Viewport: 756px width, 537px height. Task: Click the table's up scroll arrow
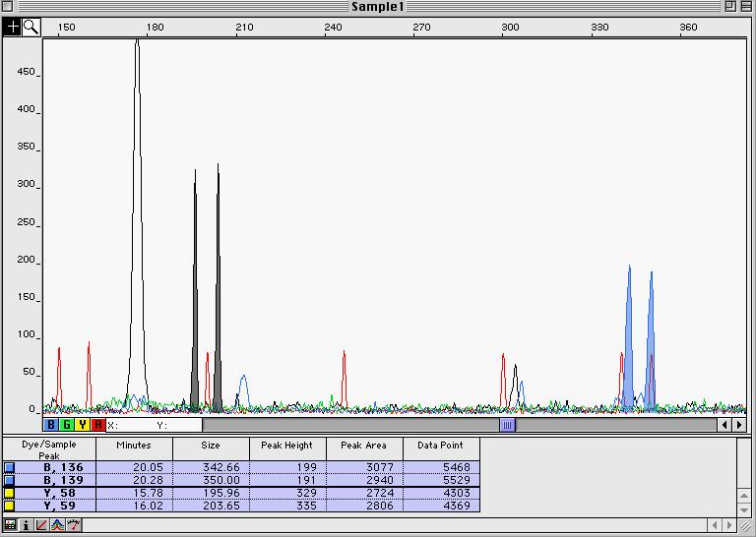[744, 496]
